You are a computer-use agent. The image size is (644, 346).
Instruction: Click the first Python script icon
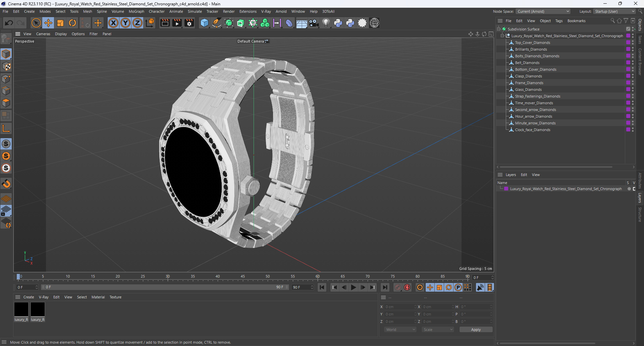pyautogui.click(x=338, y=23)
